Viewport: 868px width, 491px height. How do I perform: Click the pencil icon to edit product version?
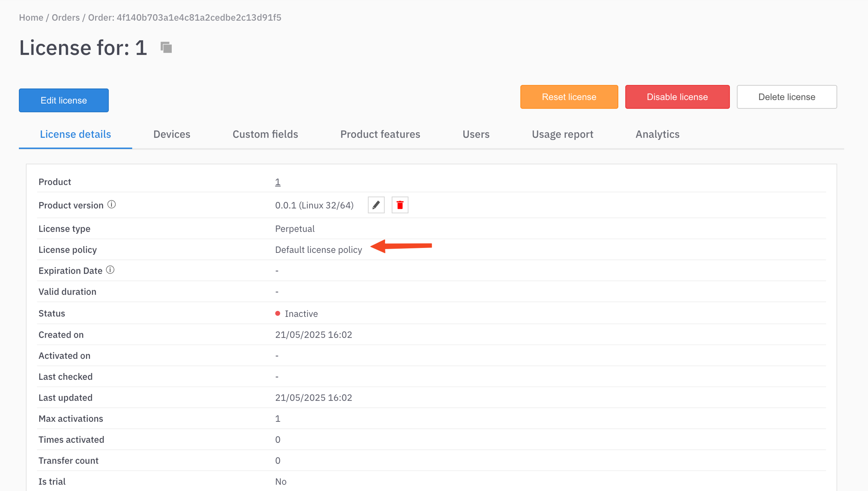(376, 205)
